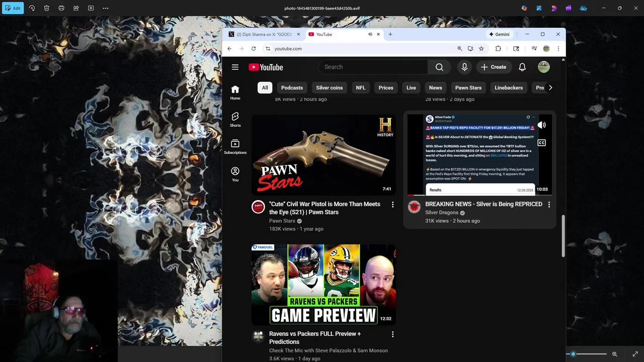Screen dimensions: 644x362
Task: Enter fullscreen view in Photos
Action: pos(635,354)
